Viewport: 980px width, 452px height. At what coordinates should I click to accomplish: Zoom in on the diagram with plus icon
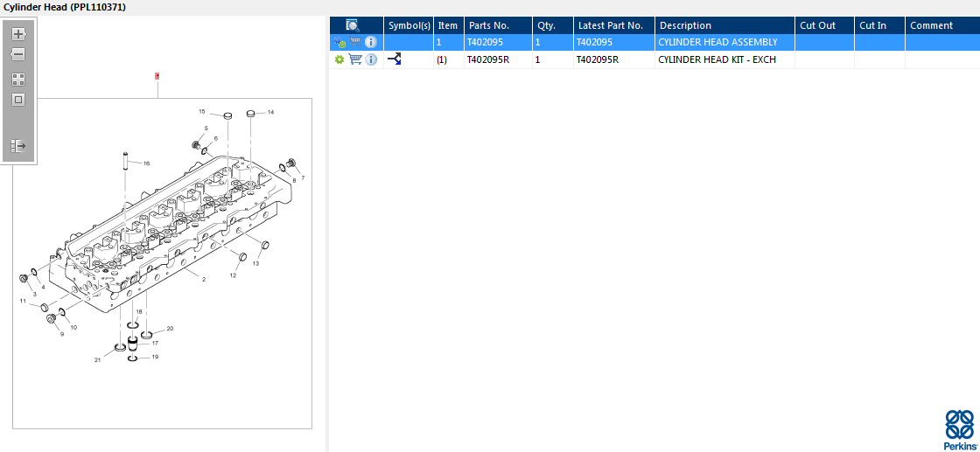click(18, 34)
